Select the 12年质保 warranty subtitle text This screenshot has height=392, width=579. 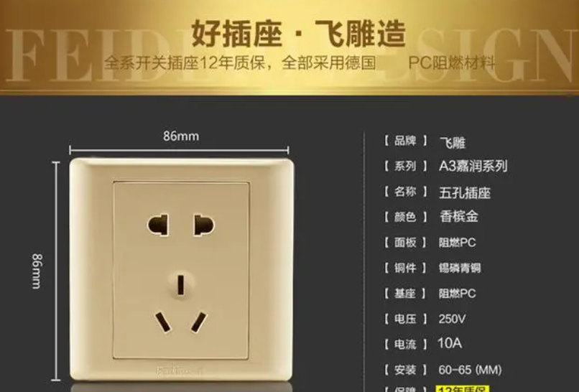click(241, 62)
